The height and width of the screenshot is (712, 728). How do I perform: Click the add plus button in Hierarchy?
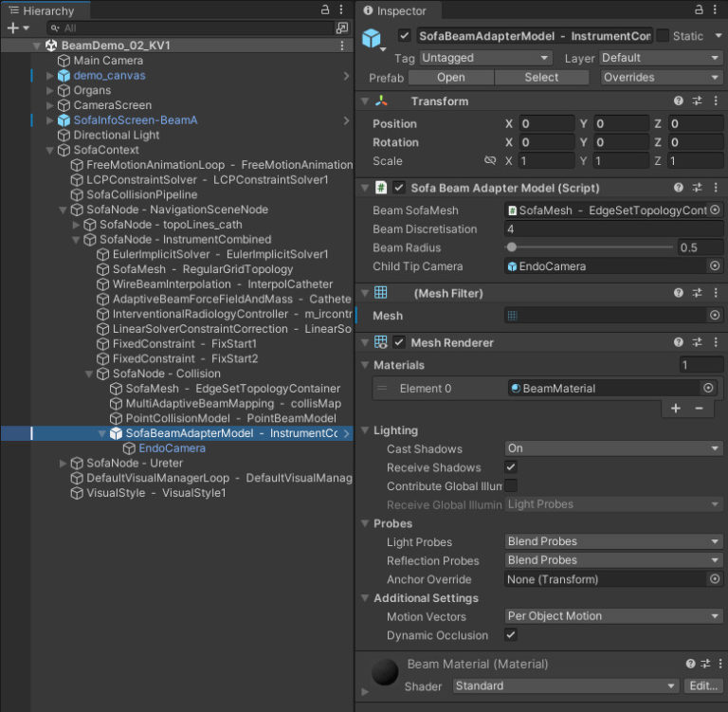tap(13, 28)
